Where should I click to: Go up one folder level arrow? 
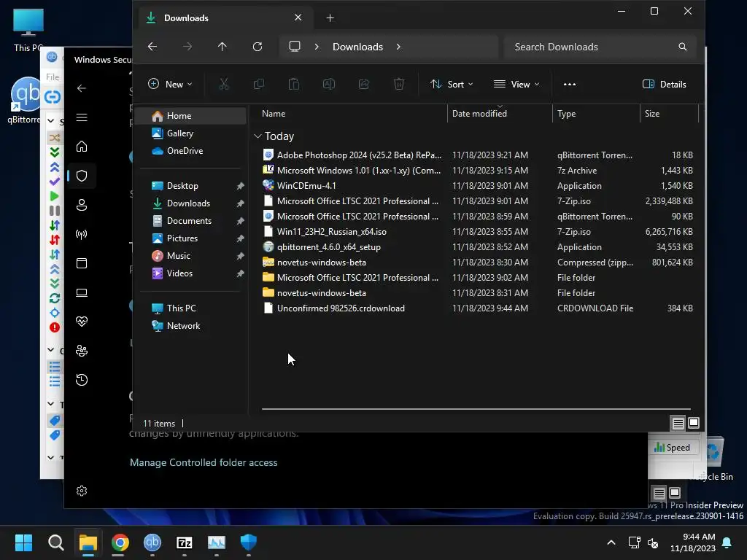tap(222, 47)
